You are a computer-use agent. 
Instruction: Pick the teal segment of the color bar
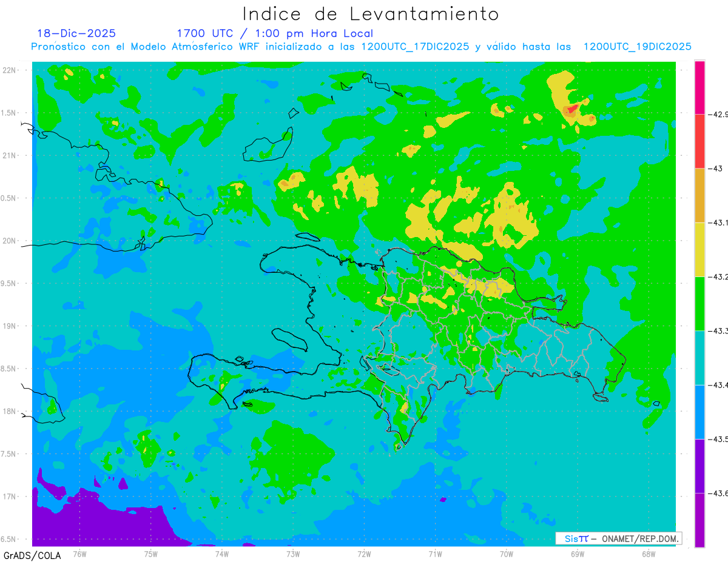pyautogui.click(x=699, y=358)
